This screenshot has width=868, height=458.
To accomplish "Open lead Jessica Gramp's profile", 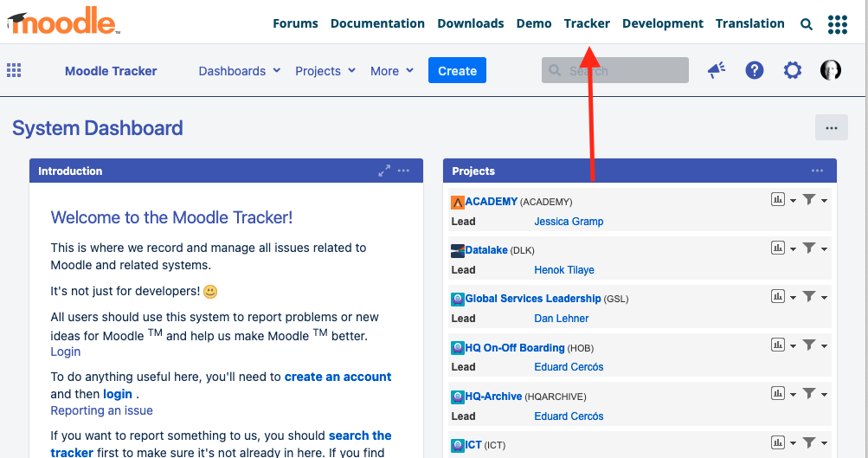I will [569, 222].
